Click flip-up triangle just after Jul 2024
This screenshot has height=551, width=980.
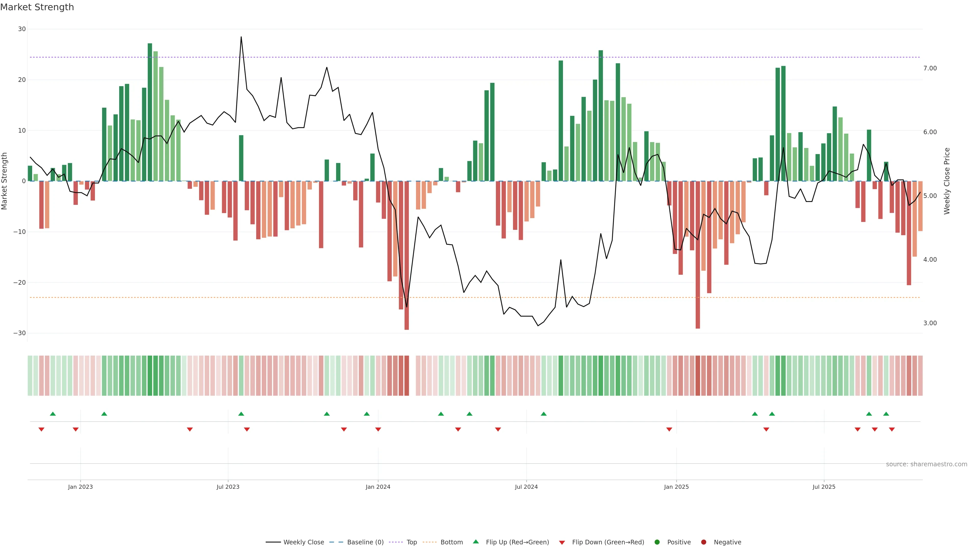point(544,414)
